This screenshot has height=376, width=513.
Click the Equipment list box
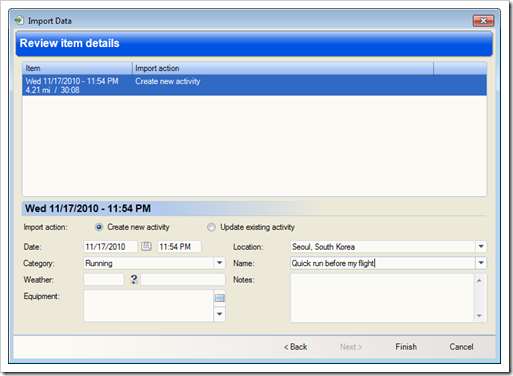tap(148, 306)
